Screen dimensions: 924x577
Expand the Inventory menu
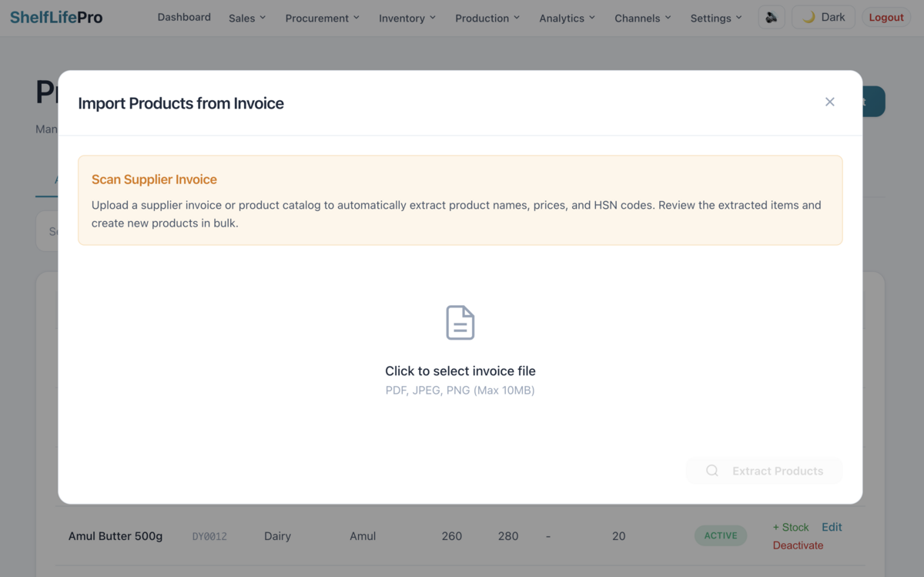point(407,18)
